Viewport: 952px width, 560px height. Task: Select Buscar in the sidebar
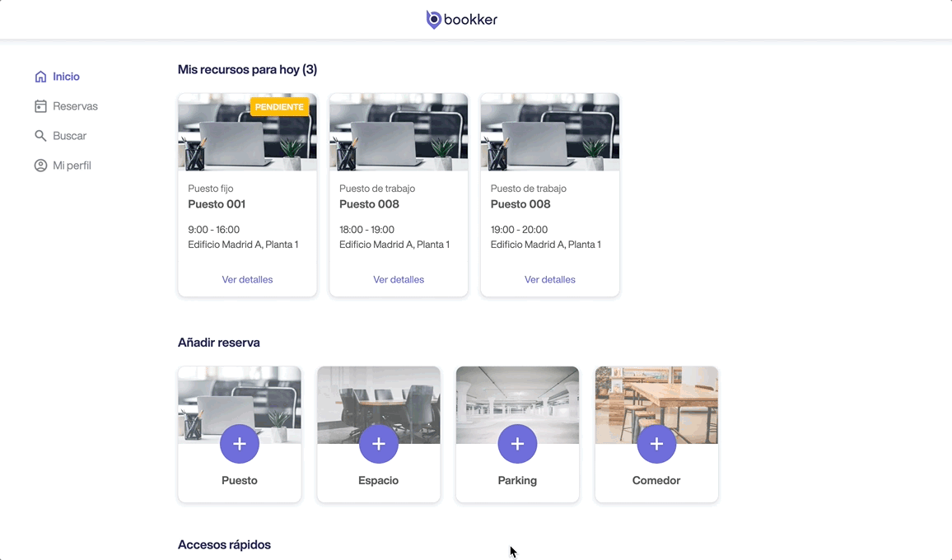tap(69, 136)
